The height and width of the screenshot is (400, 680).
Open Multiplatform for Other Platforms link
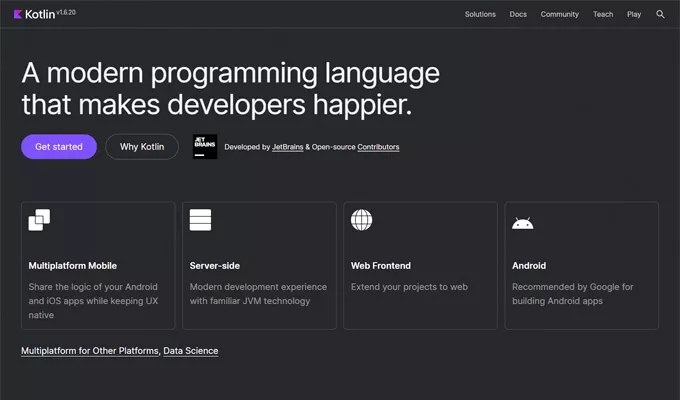click(90, 351)
